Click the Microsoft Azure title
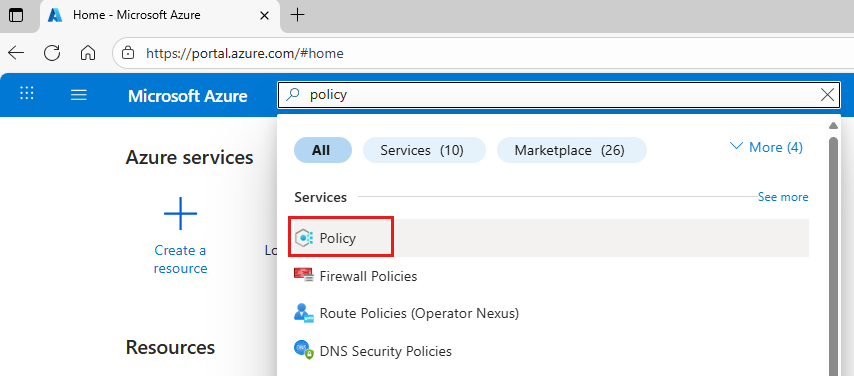This screenshot has height=376, width=854. [187, 96]
